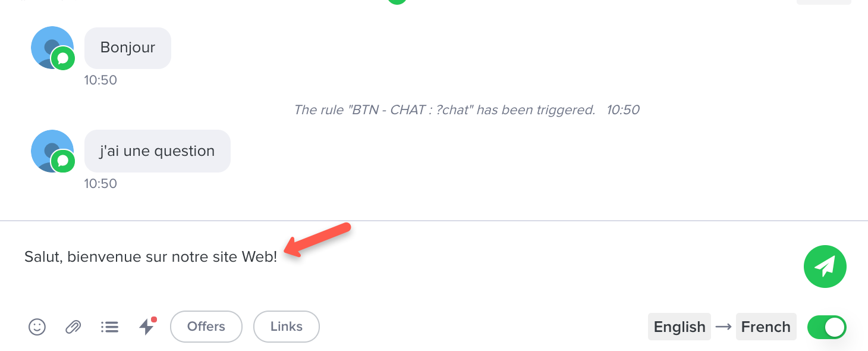Click the arrow between English and French
This screenshot has height=351, width=868.
tap(723, 327)
